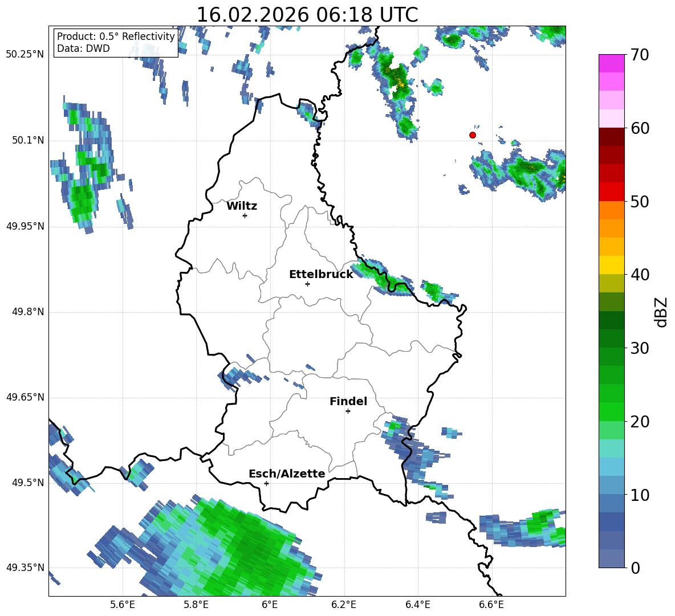Click the Esch/Alzette map label
Screen dimensions: 675x616
click(287, 474)
